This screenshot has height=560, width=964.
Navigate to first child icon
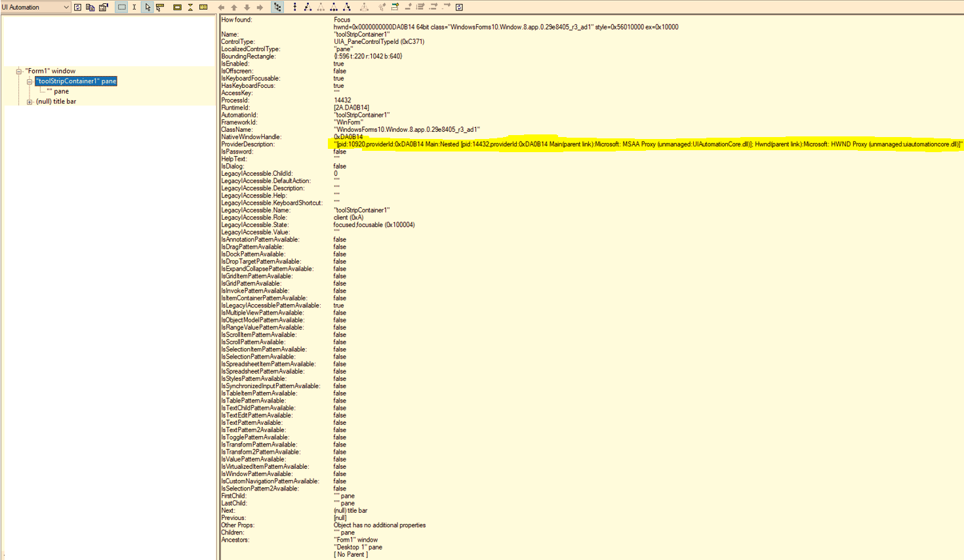pyautogui.click(x=308, y=7)
